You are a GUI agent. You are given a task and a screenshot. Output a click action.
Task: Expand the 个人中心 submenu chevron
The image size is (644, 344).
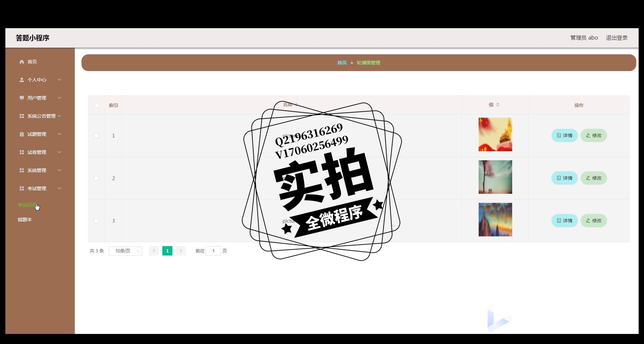[x=59, y=80]
